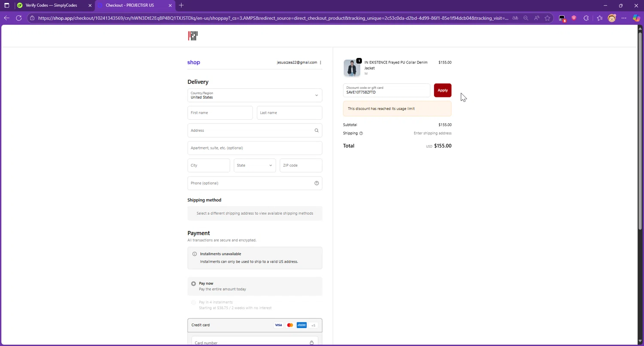View site information icon in address bar
Screen dimensions: 644x346
pyautogui.click(x=32, y=18)
